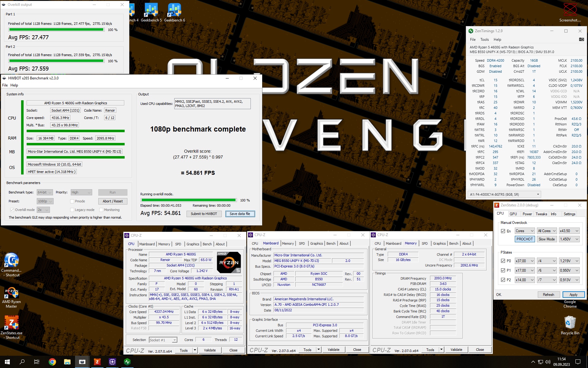Open the Help menu in HWBOT x265
Screen dimensions: 588x368
(x=14, y=85)
